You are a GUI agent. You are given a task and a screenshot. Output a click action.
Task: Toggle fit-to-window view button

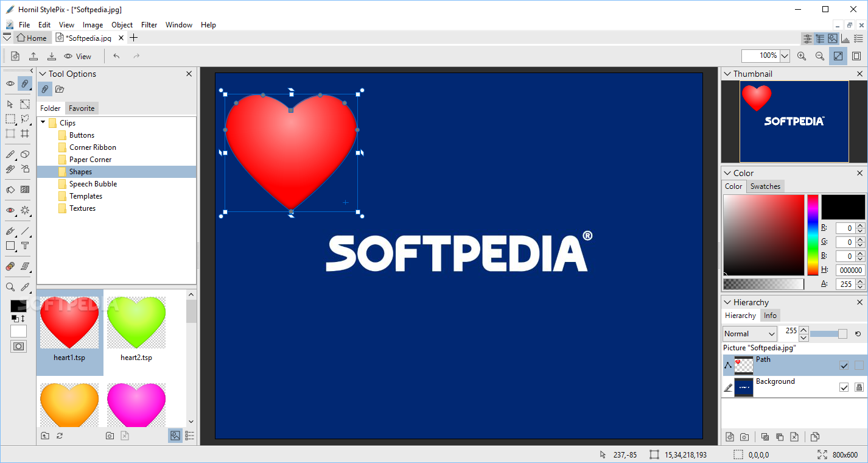pyautogui.click(x=838, y=56)
